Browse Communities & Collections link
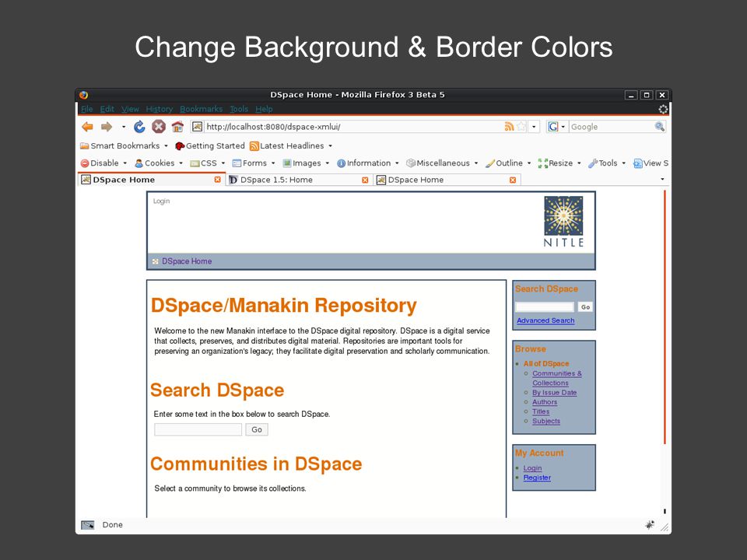Screen dimensions: 747x560 click(x=557, y=378)
